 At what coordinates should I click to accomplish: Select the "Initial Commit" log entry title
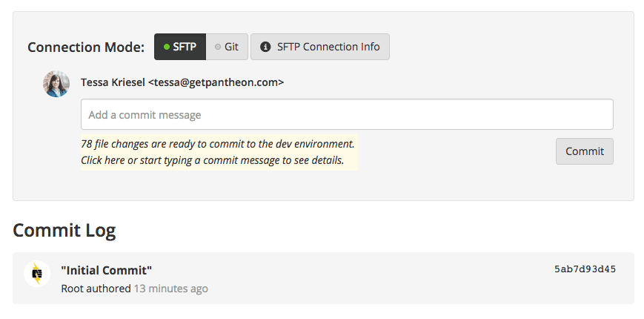(107, 271)
